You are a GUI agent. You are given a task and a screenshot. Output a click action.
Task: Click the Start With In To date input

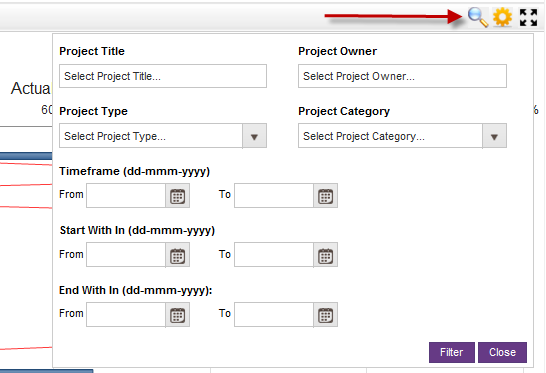(274, 255)
